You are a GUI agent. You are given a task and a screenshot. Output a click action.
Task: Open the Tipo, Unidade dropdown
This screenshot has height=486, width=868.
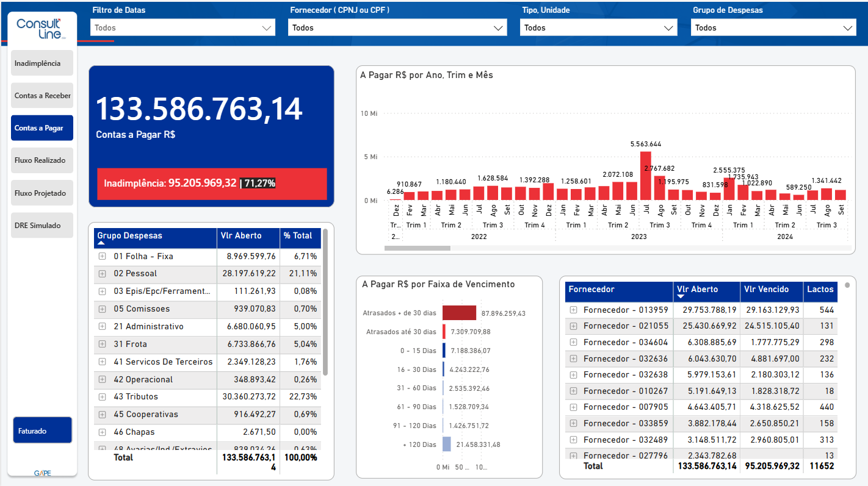[x=599, y=27]
